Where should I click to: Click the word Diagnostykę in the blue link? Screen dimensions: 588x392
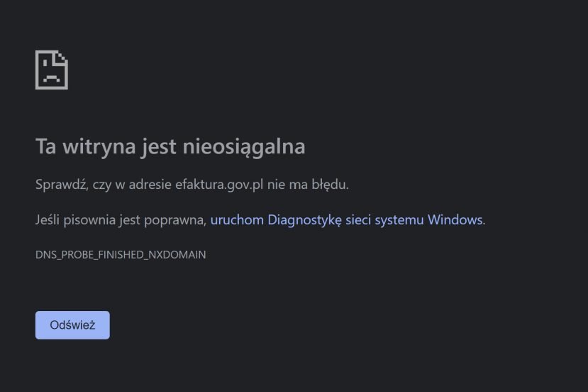click(304, 219)
